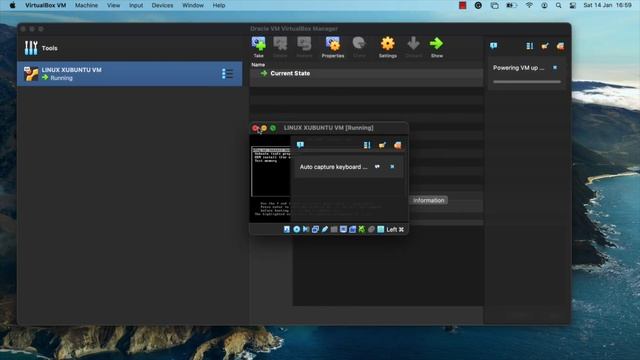Click the Powering VM up notification text
The height and width of the screenshot is (360, 640).
point(518,68)
